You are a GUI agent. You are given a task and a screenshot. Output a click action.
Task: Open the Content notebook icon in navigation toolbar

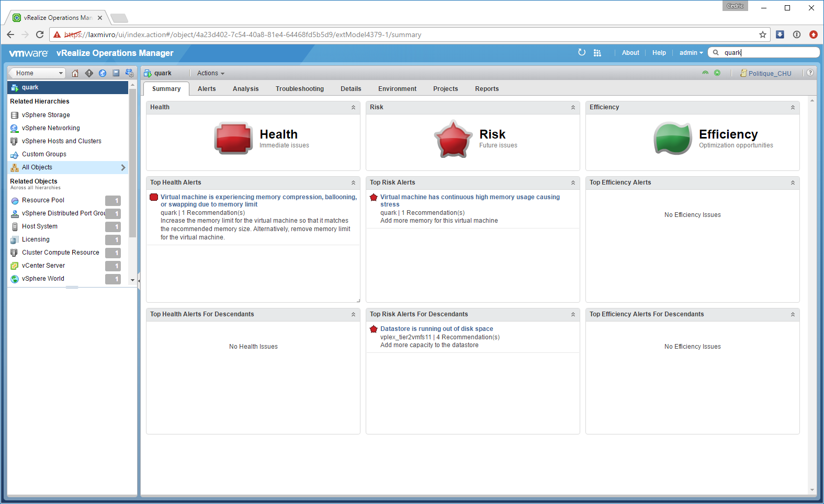coord(116,73)
